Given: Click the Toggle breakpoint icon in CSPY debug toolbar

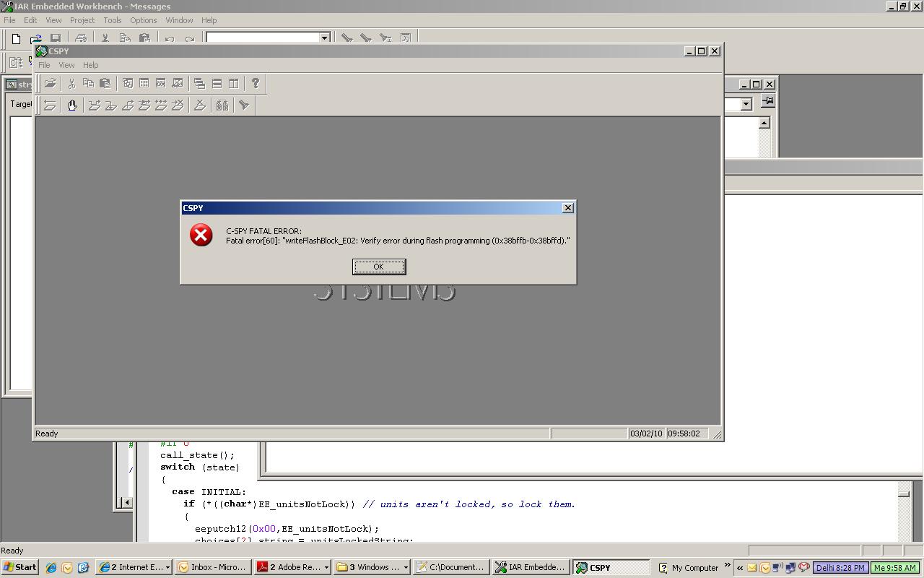Looking at the screenshot, I should coord(200,105).
